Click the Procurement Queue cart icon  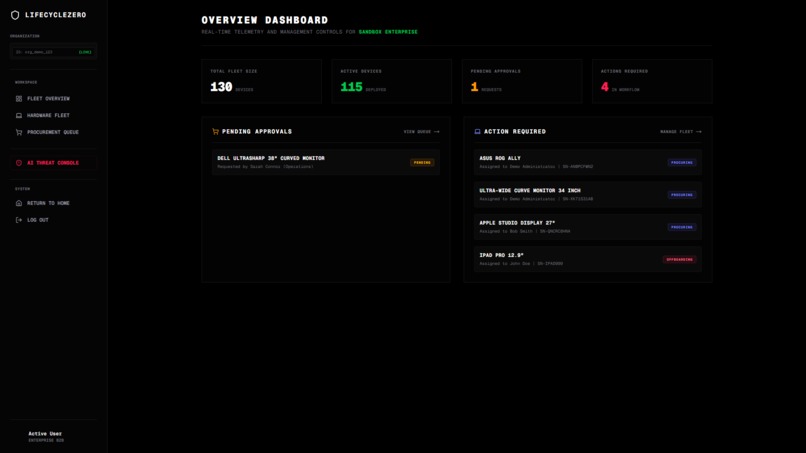pyautogui.click(x=19, y=132)
